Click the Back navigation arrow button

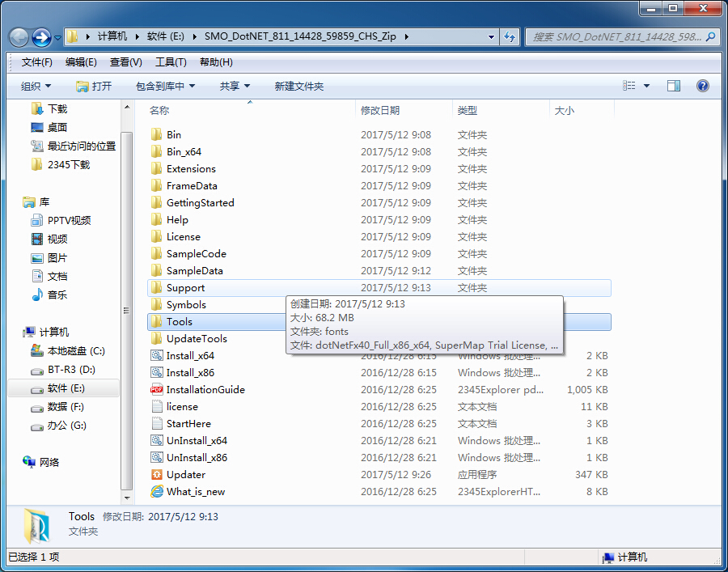click(19, 37)
